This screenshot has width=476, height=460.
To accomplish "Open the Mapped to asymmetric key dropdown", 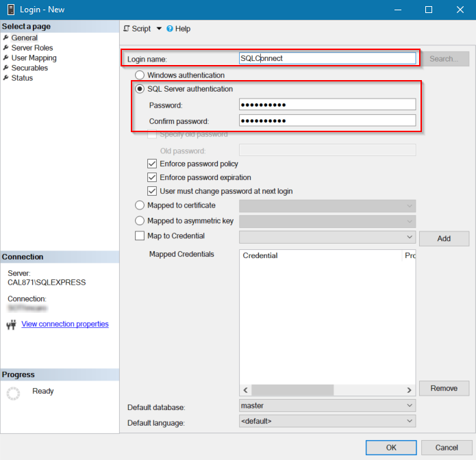I will [327, 222].
